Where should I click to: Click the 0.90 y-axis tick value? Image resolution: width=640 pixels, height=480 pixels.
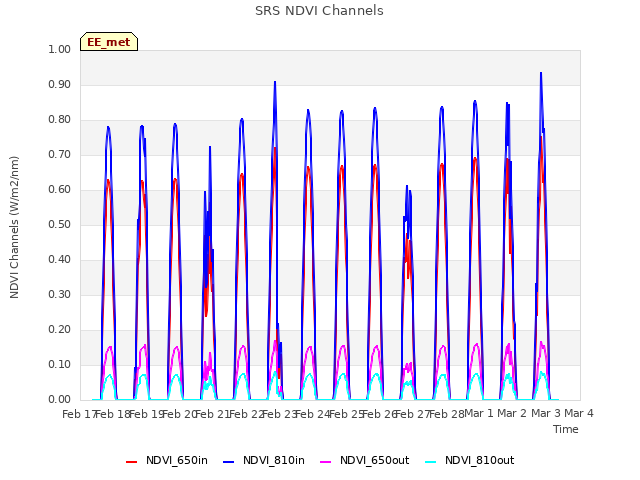click(x=59, y=84)
